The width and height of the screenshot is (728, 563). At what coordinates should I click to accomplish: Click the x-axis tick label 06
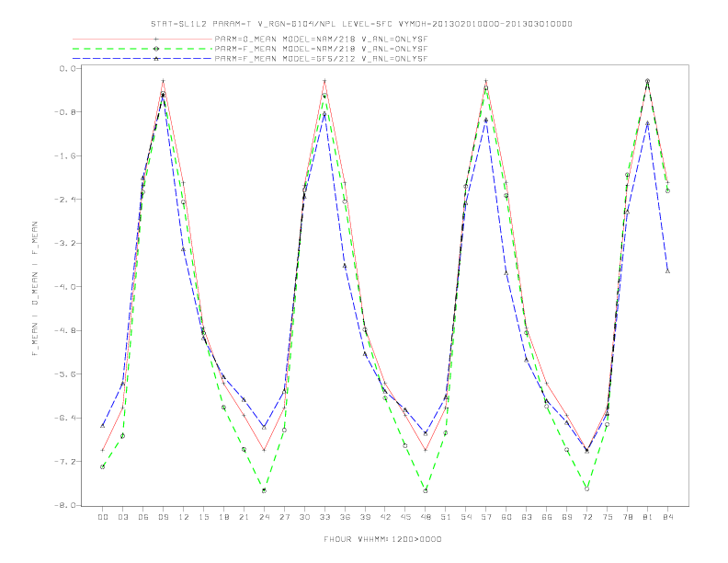143,517
